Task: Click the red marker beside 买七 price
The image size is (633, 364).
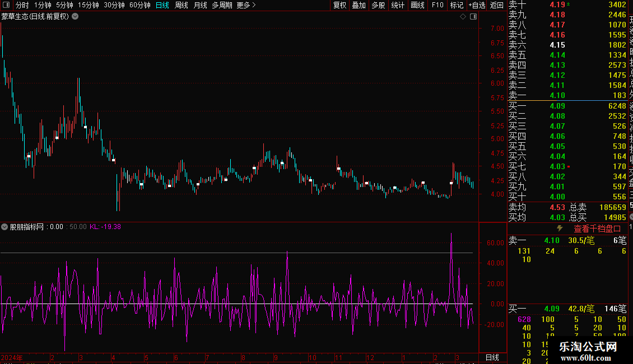Action: coord(569,167)
